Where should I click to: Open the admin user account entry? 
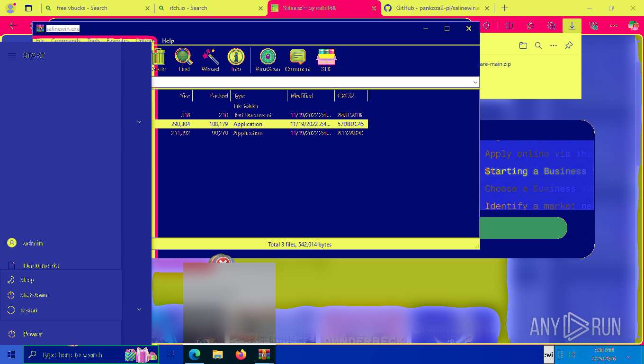pyautogui.click(x=61, y=243)
